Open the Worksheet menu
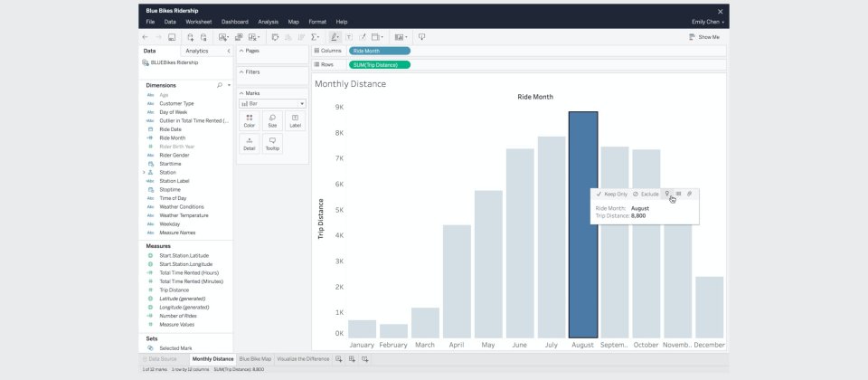 198,22
